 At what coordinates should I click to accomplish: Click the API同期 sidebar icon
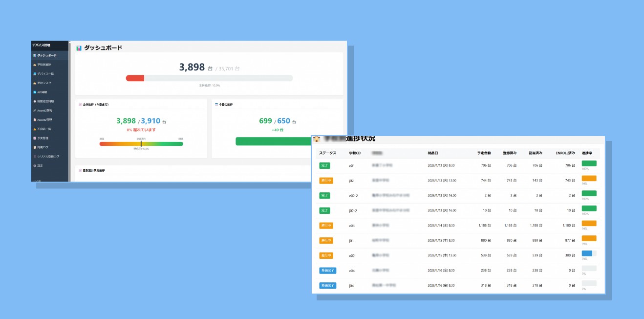tap(35, 92)
